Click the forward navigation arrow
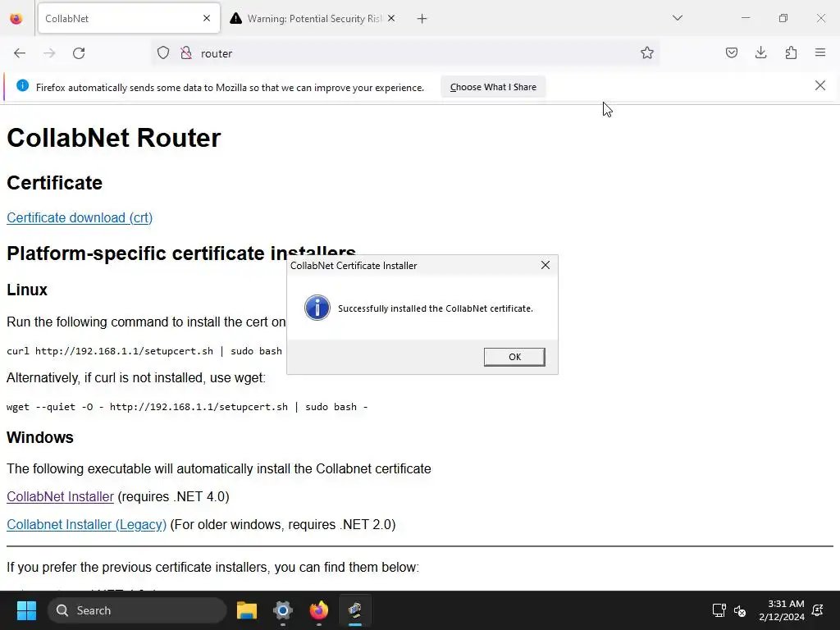 click(x=49, y=53)
